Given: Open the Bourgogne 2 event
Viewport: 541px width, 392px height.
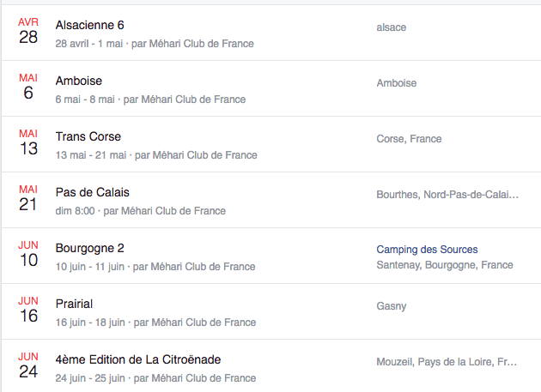Looking at the screenshot, I should pos(89,248).
